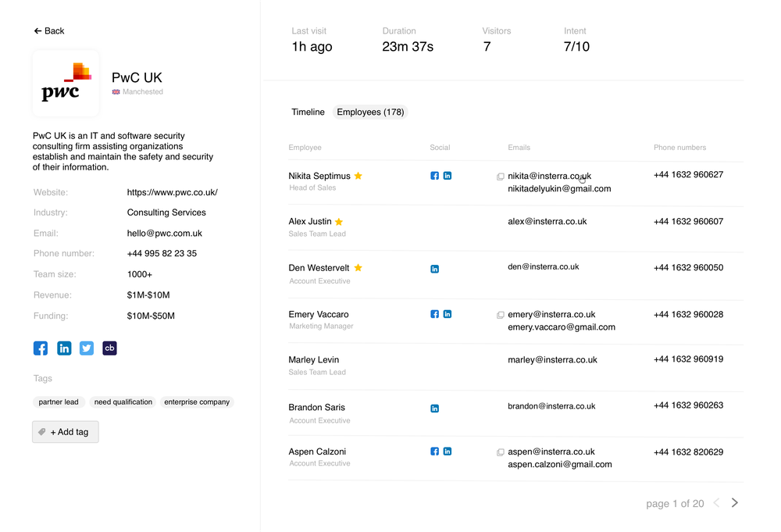The width and height of the screenshot is (781, 532).
Task: Click the Phone numbers column header
Action: 680,148
